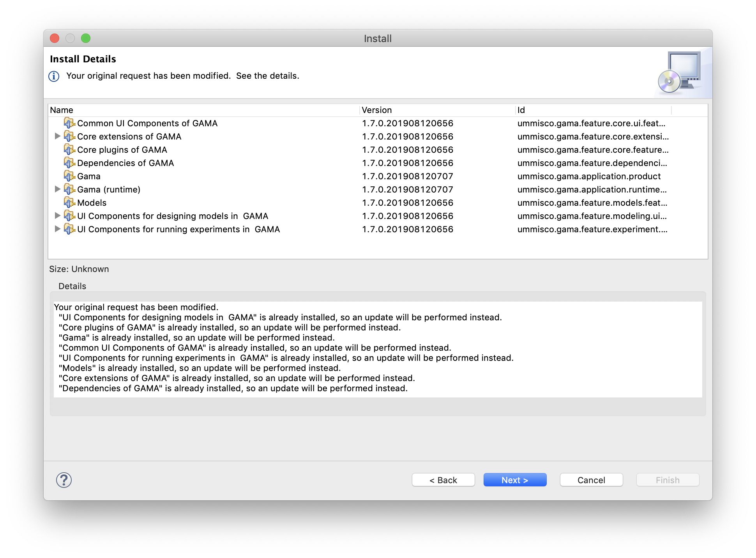
Task: Sort list by the Version column header
Action: [x=437, y=110]
